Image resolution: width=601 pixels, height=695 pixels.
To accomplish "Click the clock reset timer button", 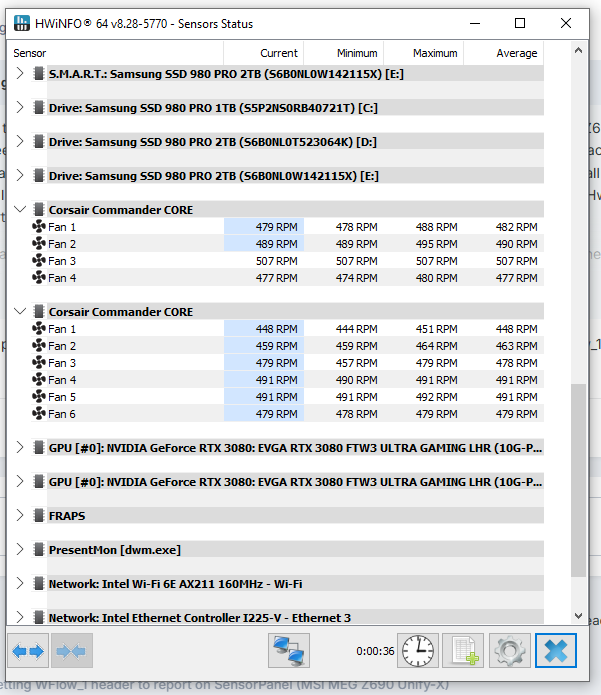I will 418,651.
